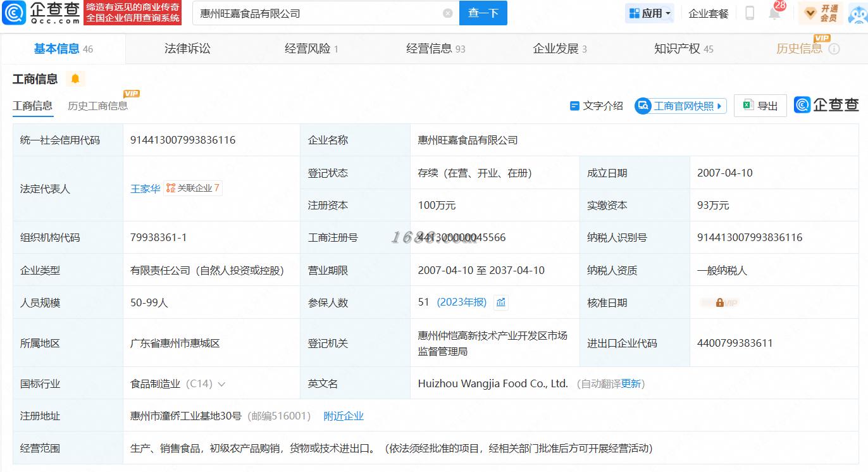Switch to the 知识产权 tab
Viewport: 868px width, 472px height.
click(x=683, y=49)
